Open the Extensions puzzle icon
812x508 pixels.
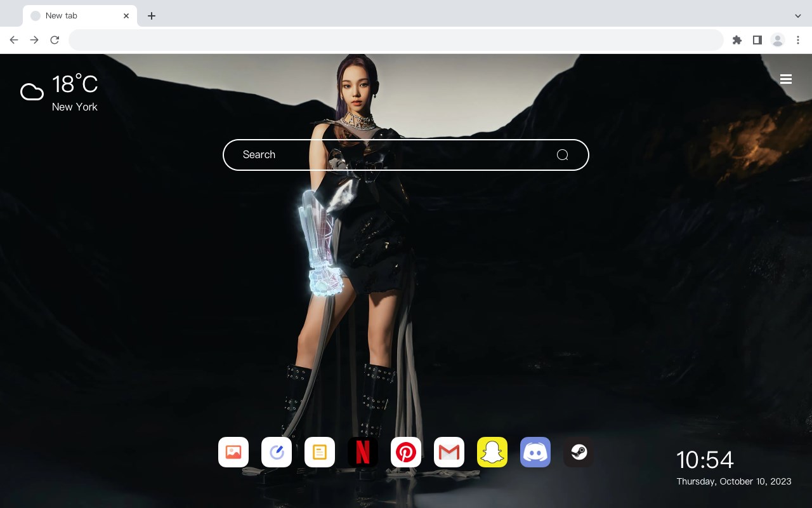tap(737, 40)
